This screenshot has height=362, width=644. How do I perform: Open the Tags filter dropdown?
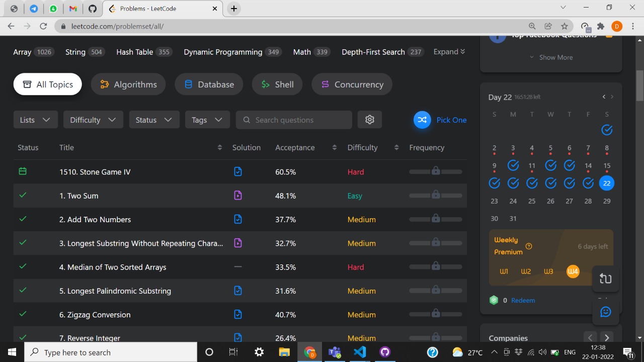coord(207,120)
